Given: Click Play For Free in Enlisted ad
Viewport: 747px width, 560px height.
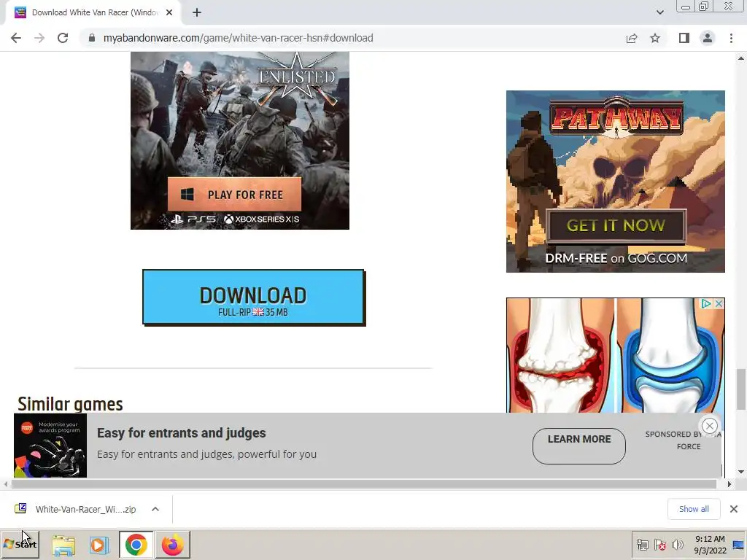Looking at the screenshot, I should [234, 194].
